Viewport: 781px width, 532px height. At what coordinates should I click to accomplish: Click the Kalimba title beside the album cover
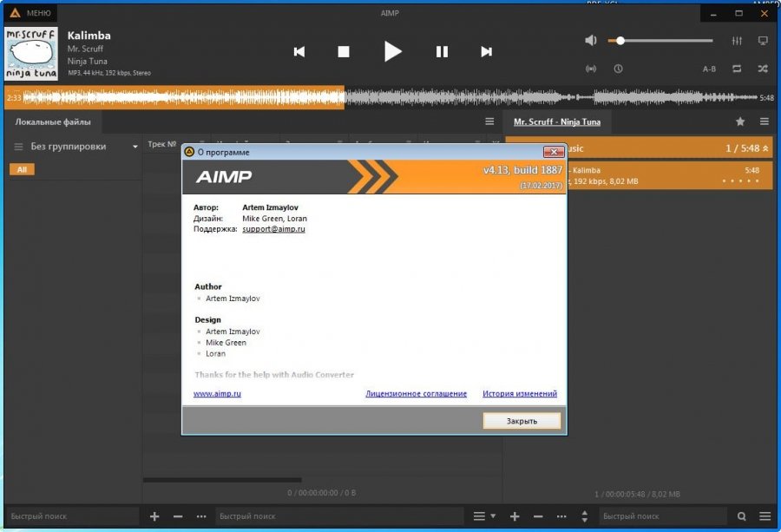click(x=89, y=36)
